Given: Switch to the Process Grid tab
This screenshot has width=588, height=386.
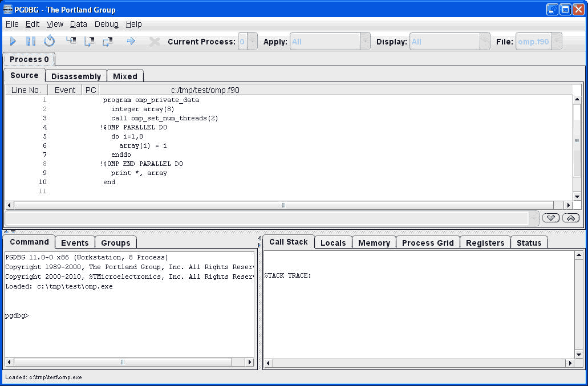Looking at the screenshot, I should [x=428, y=243].
